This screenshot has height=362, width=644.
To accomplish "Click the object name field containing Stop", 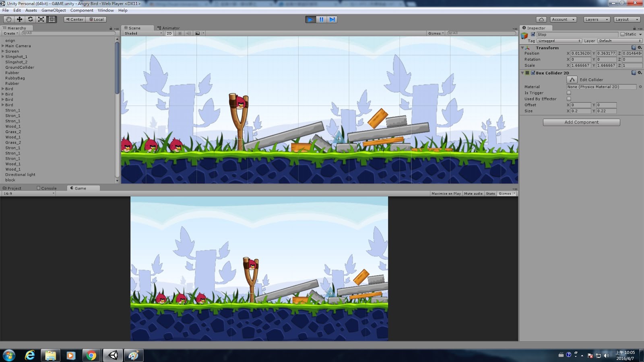I will tap(577, 34).
